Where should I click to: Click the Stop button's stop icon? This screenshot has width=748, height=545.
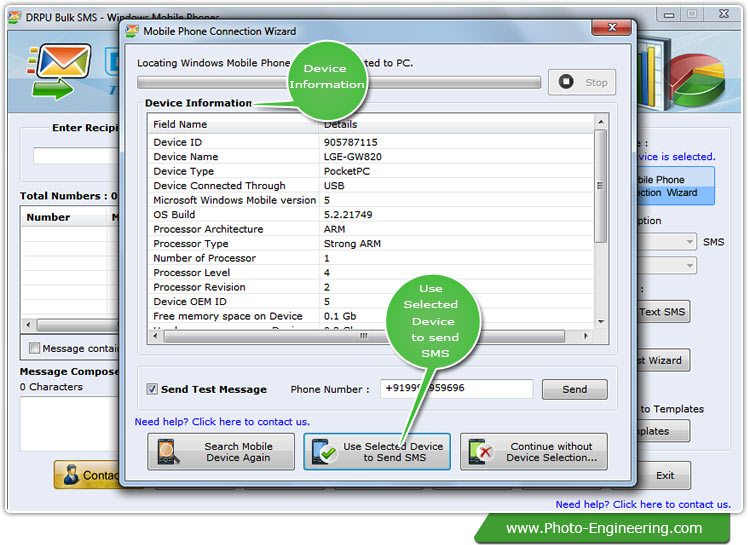click(x=566, y=82)
